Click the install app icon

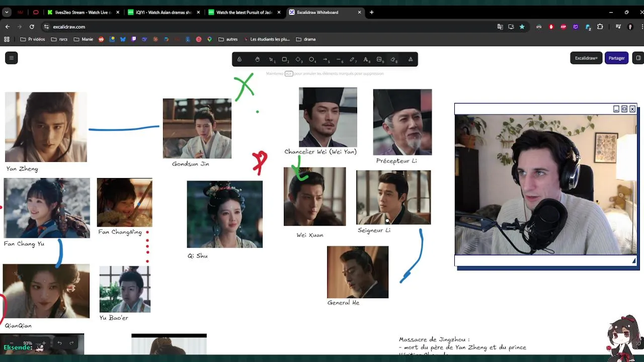[x=511, y=27]
